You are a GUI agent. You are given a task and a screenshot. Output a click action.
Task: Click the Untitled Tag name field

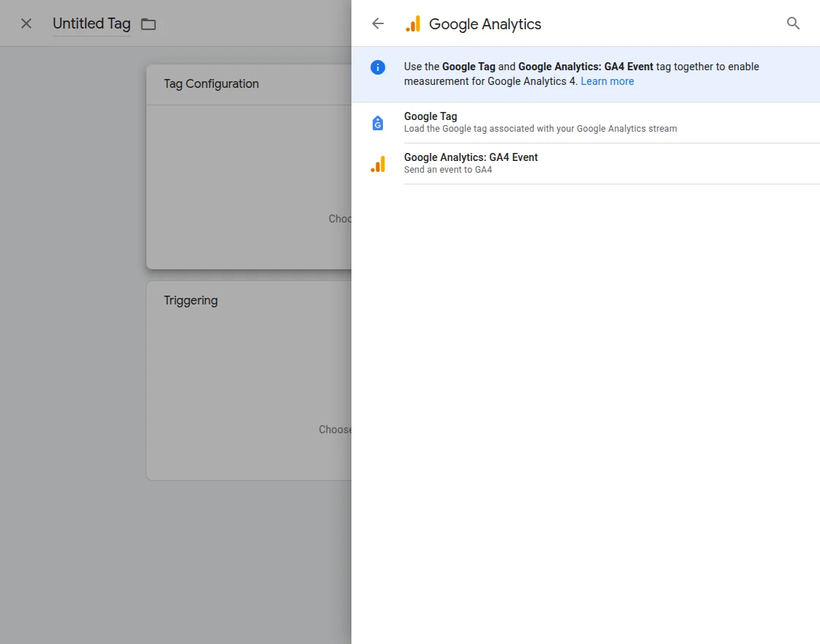coord(91,23)
